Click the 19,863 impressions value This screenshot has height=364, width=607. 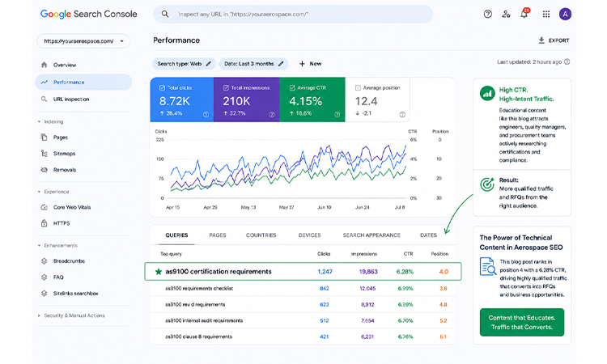368,272
